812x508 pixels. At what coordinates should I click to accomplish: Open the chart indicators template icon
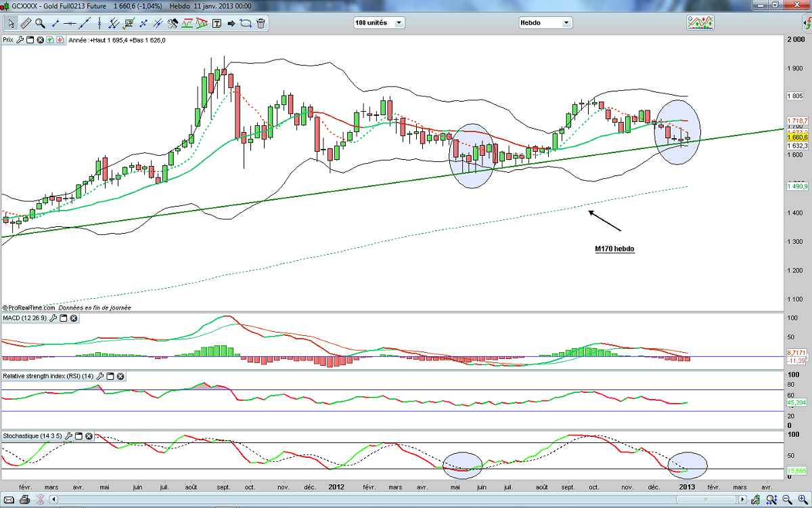[700, 22]
